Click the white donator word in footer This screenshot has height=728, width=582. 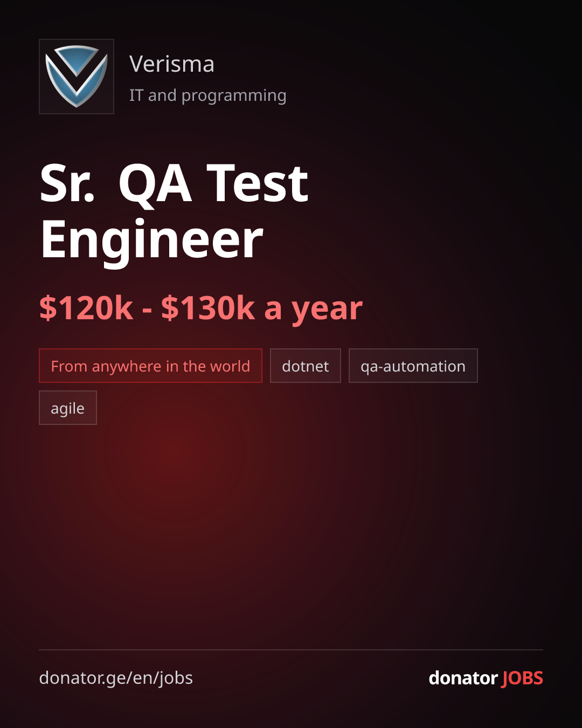(463, 678)
